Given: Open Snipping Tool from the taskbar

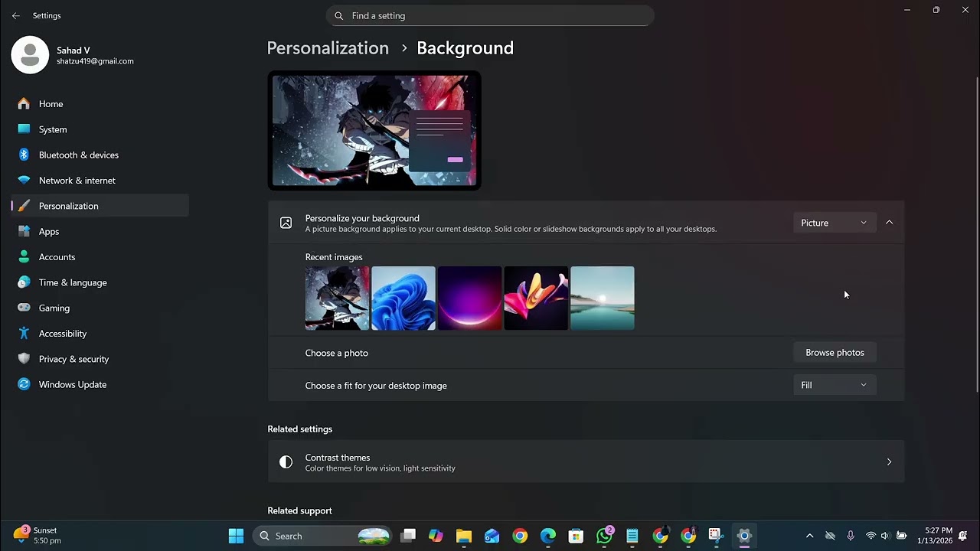Looking at the screenshot, I should tap(716, 536).
